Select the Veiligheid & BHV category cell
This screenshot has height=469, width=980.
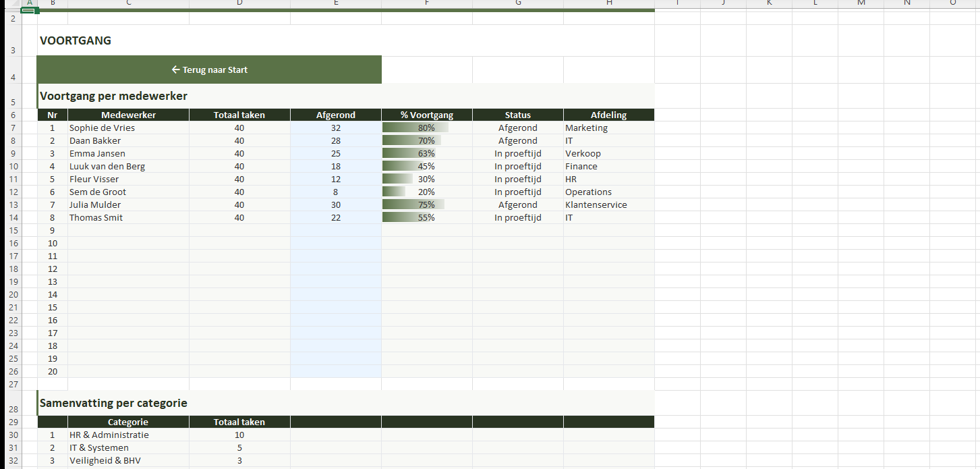105,460
